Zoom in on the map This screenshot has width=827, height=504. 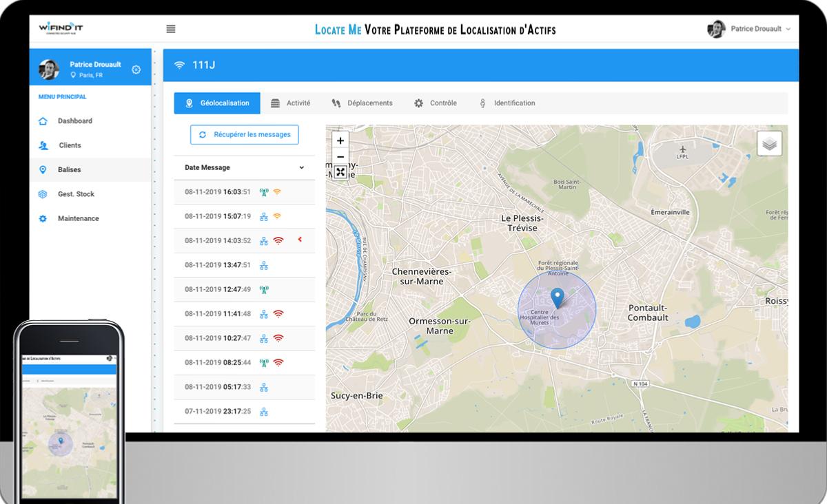340,140
